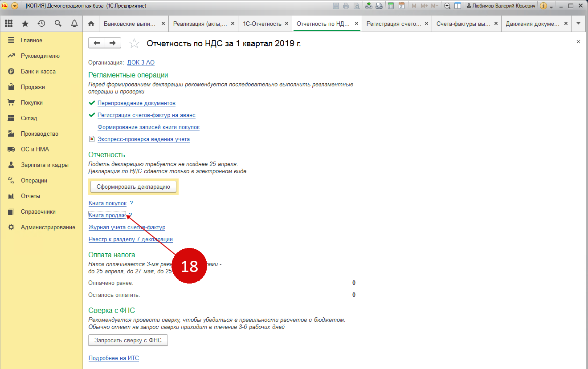Click the M- memory subtract button
The width and height of the screenshot is (588, 369).
[435, 6]
